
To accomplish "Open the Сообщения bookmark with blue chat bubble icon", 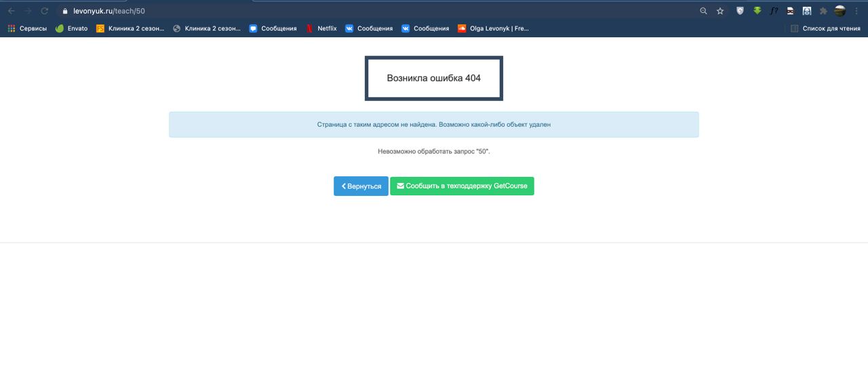I will pyautogui.click(x=273, y=28).
